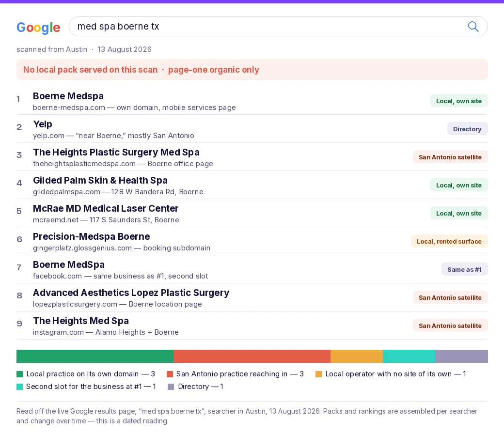Viewport: 504px width, 434px height.
Task: Click the Directory badge next to Yelp
Action: 467,129
